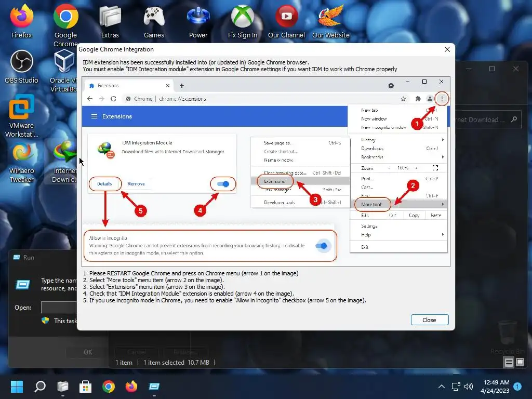Select More tools in the Chrome menu
Viewport: 532px width, 399px height.
coord(398,204)
